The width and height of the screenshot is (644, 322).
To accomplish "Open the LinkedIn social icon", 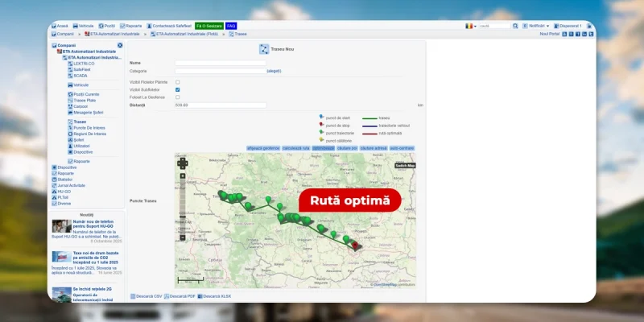I will point(584,34).
